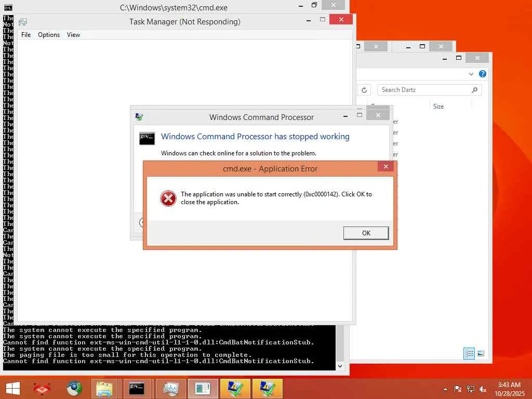The height and width of the screenshot is (399, 532).
Task: Click the 0xc0000142 error message text
Action: tap(276, 198)
